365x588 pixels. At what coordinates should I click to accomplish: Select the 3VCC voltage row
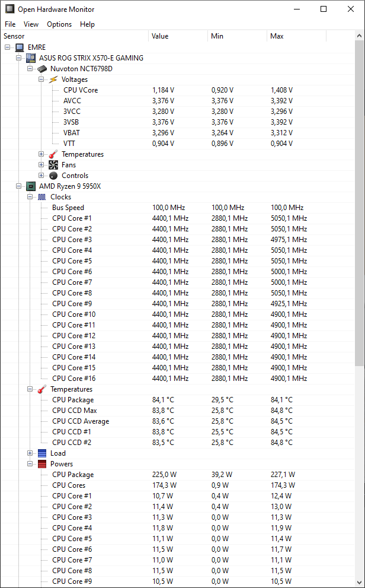[177, 112]
